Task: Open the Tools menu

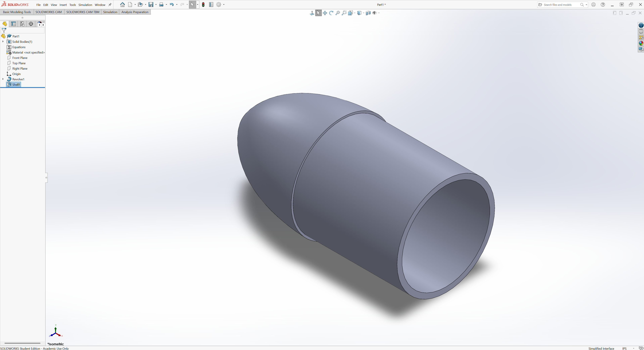Action: [x=73, y=5]
